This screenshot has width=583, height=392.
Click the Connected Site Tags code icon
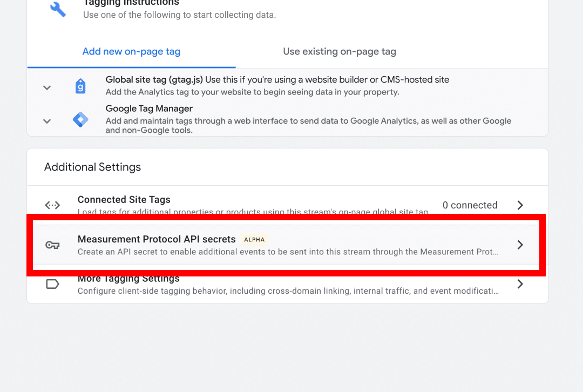pos(52,205)
